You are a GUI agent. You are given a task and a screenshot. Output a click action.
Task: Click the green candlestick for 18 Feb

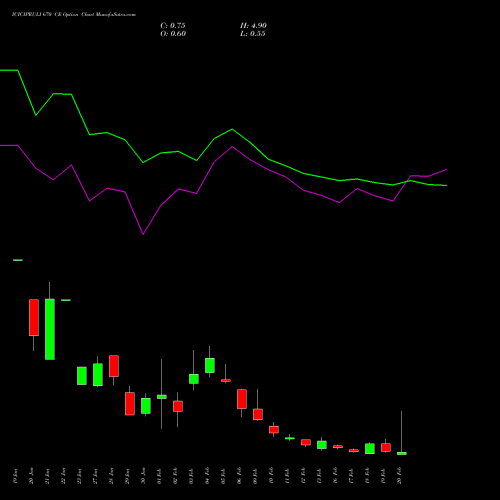[x=370, y=449]
